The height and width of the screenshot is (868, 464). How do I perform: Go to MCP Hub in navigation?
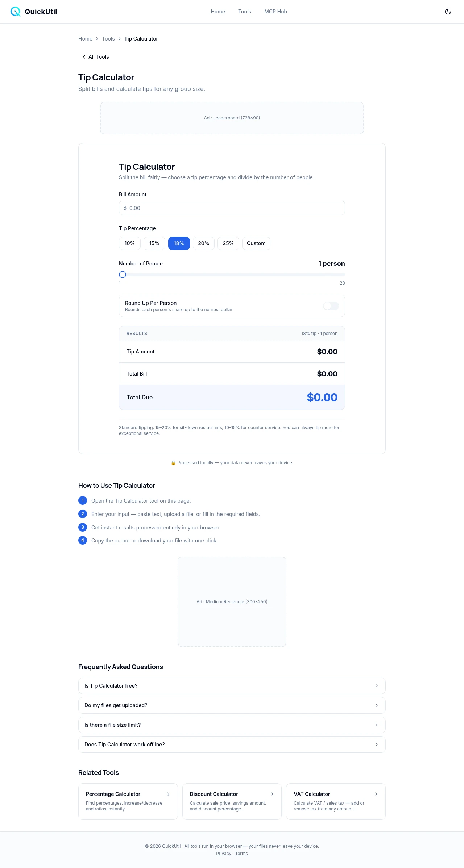pyautogui.click(x=275, y=12)
